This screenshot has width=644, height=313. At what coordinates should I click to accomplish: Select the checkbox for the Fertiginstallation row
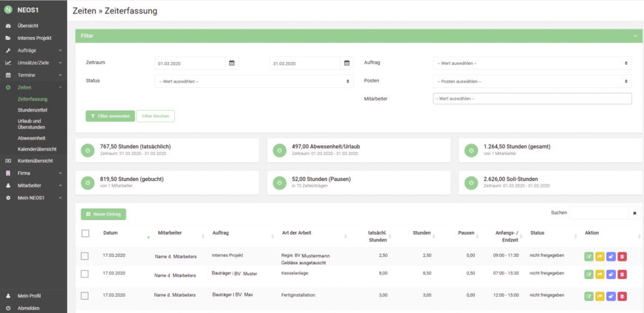click(85, 296)
